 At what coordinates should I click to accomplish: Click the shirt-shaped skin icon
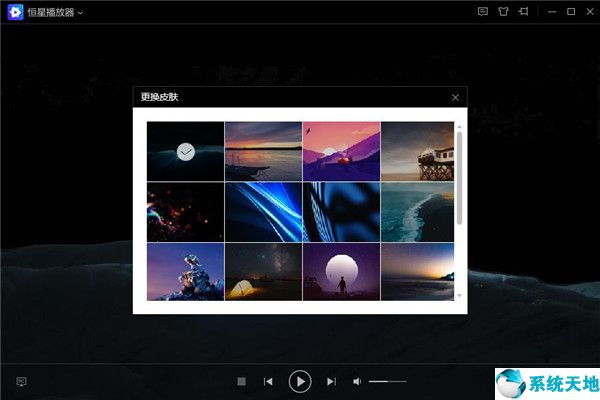tap(503, 12)
